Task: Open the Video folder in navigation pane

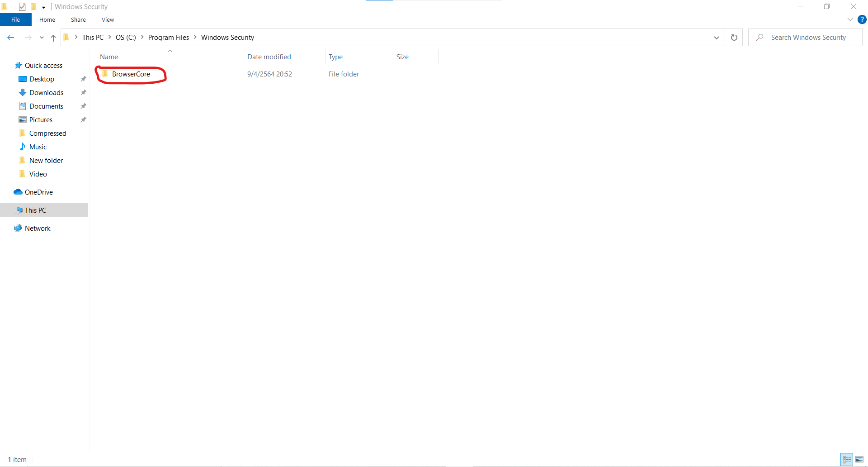Action: (38, 174)
